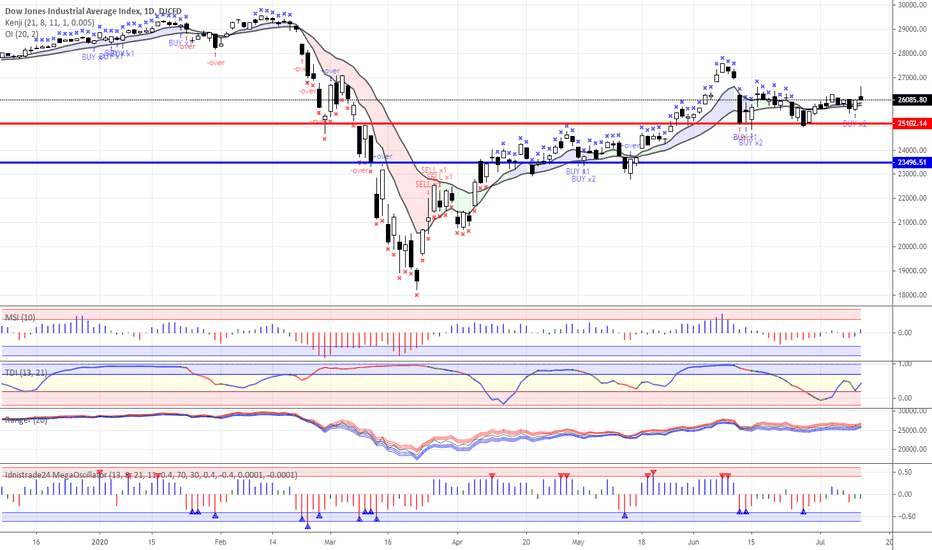Select the Idnistrade24 MegaOscillator indicator label

click(151, 475)
